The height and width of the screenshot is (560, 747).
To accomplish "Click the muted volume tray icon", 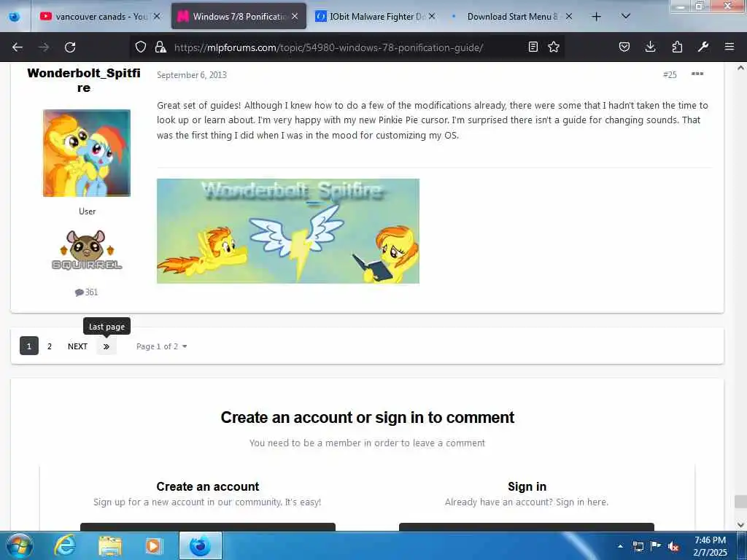I will (x=673, y=546).
